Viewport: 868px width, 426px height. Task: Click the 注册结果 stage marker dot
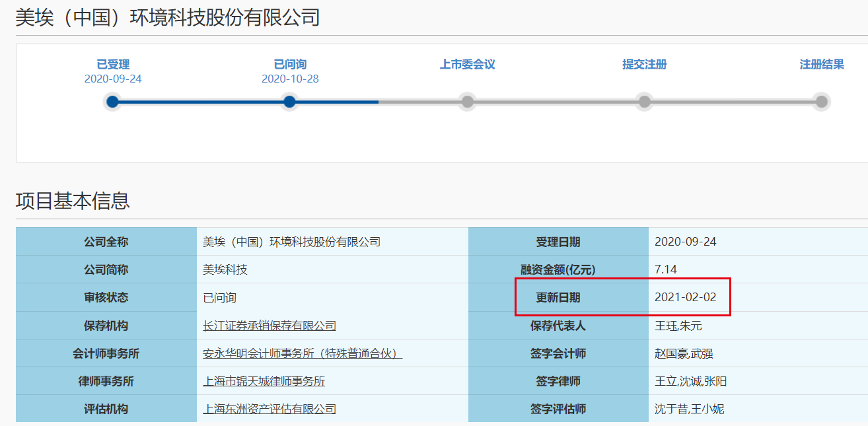tap(821, 102)
